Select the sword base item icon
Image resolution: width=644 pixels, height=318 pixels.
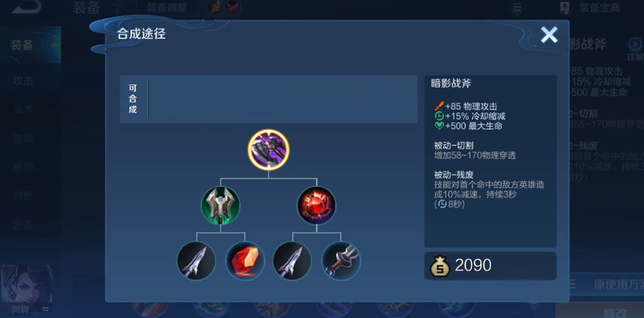coord(342,261)
